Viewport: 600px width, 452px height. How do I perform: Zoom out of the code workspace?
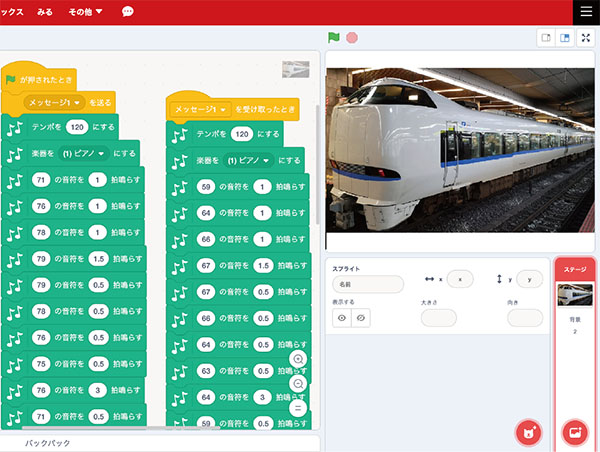(x=298, y=384)
